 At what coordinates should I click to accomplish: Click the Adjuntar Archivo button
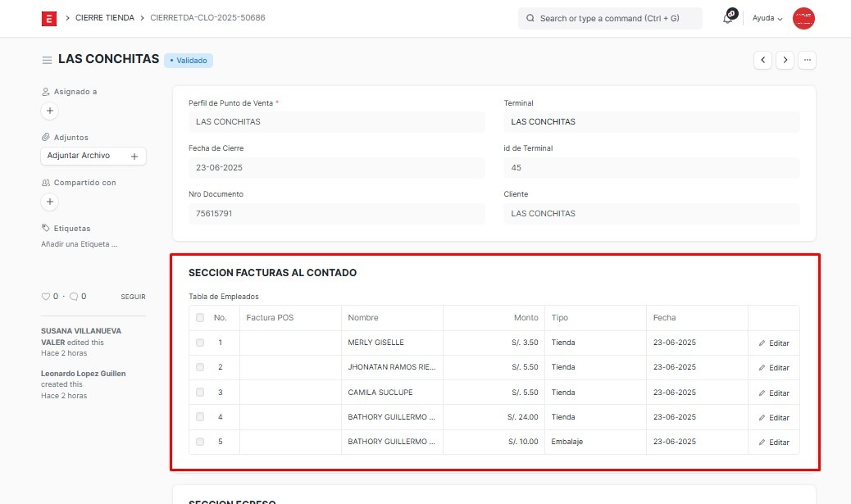tap(93, 156)
